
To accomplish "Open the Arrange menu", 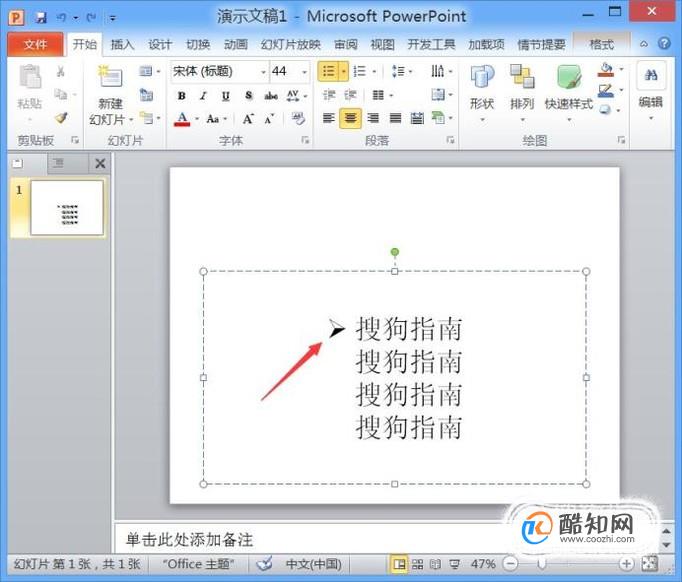I will click(522, 93).
